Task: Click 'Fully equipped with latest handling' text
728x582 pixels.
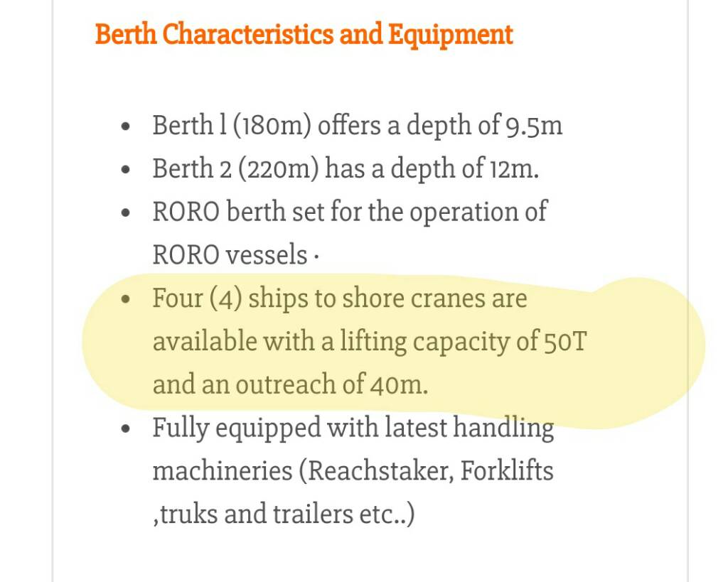Action: (x=353, y=428)
